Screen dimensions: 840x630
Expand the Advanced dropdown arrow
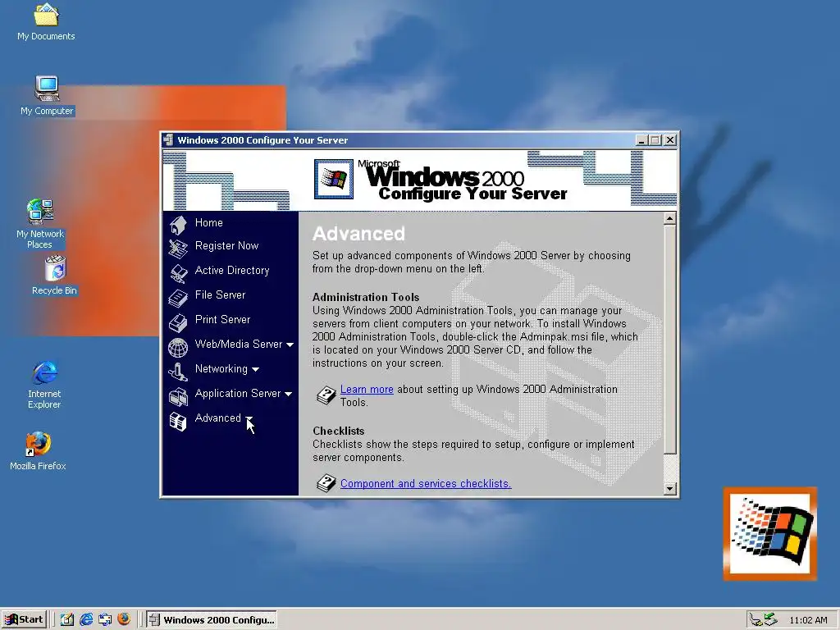pos(249,418)
